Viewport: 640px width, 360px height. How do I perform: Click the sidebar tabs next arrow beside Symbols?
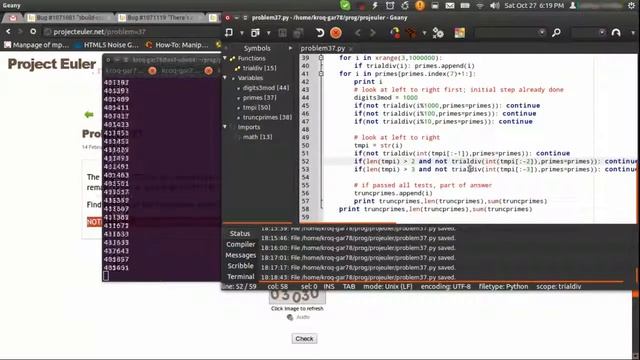tap(290, 48)
